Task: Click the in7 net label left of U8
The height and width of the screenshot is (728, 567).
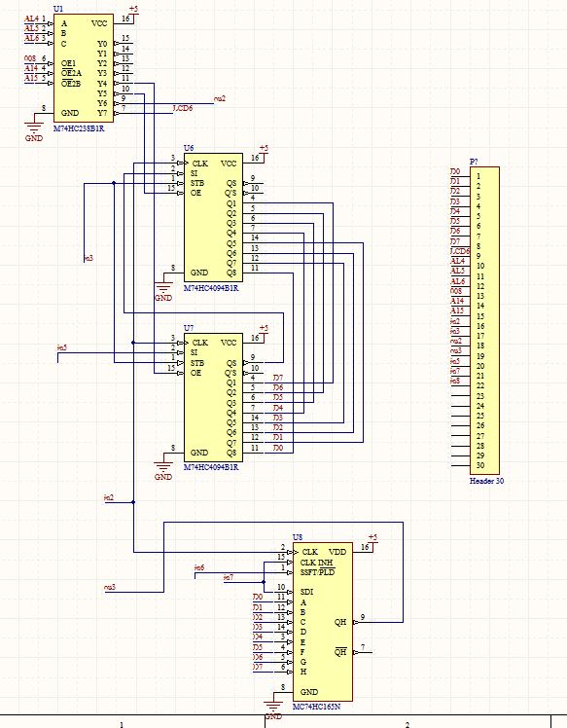Action: point(229,577)
